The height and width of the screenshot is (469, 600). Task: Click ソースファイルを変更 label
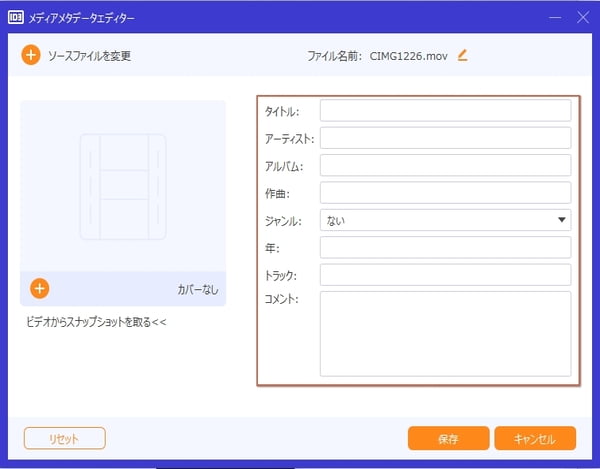tap(90, 56)
